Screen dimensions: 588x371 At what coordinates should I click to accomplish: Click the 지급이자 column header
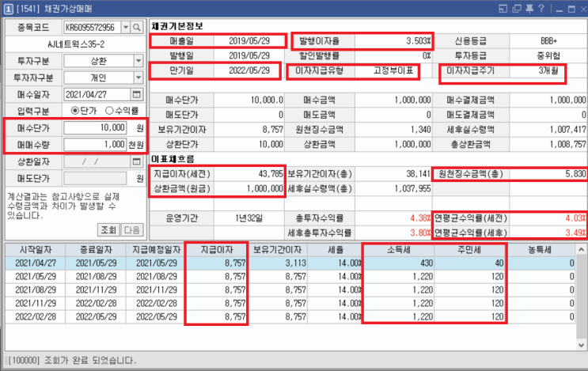pyautogui.click(x=217, y=250)
